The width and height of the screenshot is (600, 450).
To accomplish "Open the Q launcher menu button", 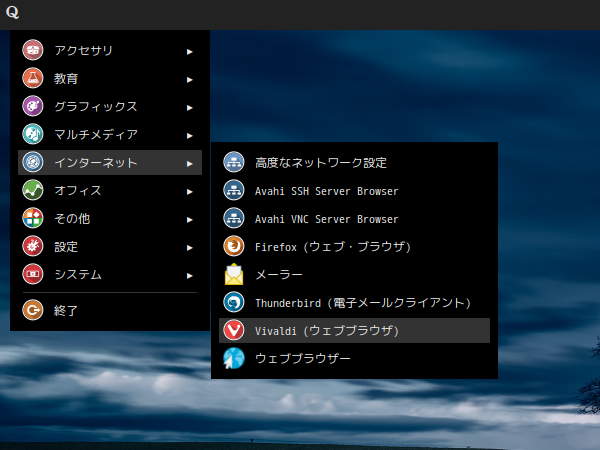I will tap(12, 12).
